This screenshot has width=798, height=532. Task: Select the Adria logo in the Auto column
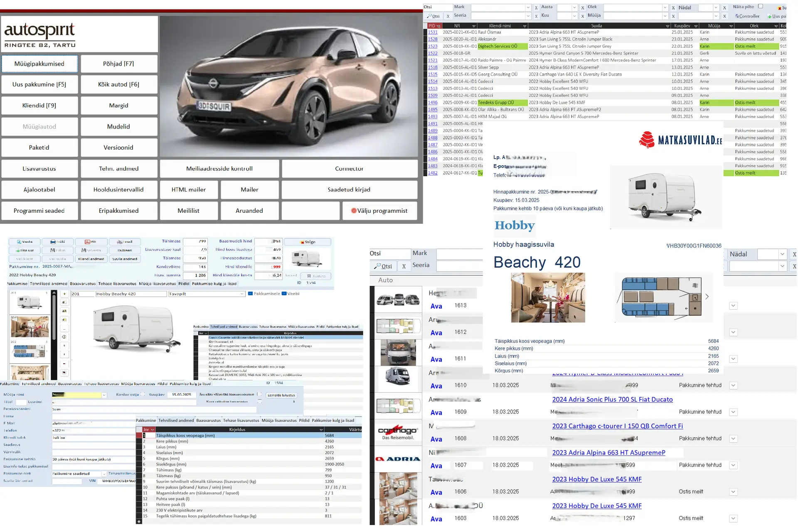point(398,459)
